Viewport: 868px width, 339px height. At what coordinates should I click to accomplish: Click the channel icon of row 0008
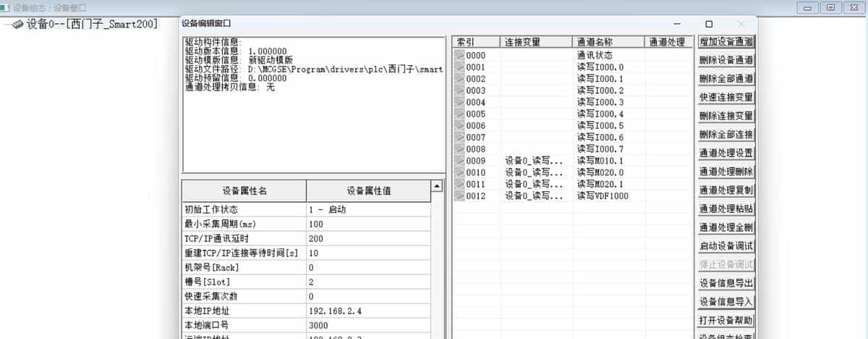tap(459, 148)
